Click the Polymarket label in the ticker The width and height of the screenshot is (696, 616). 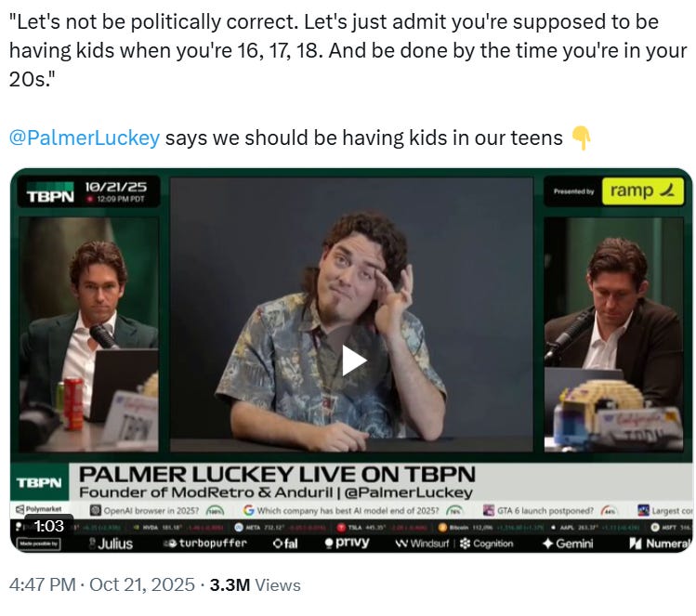pyautogui.click(x=39, y=509)
